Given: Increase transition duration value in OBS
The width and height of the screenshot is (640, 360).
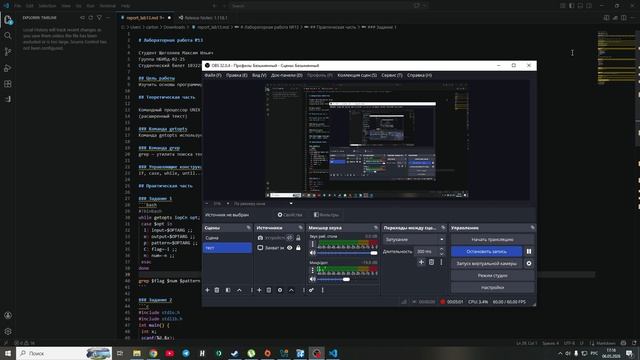Looking at the screenshot, I should (442, 249).
